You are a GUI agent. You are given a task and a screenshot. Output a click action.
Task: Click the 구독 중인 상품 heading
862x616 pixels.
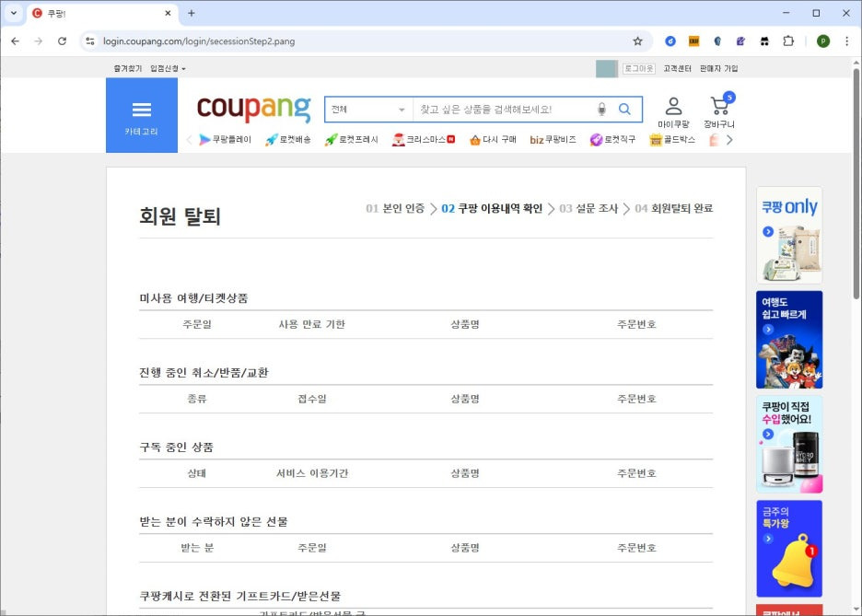click(177, 447)
